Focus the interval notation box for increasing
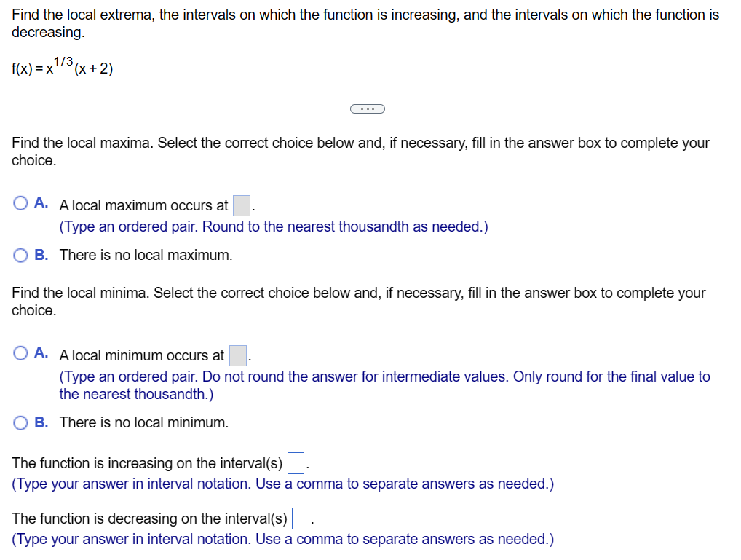 click(x=296, y=462)
